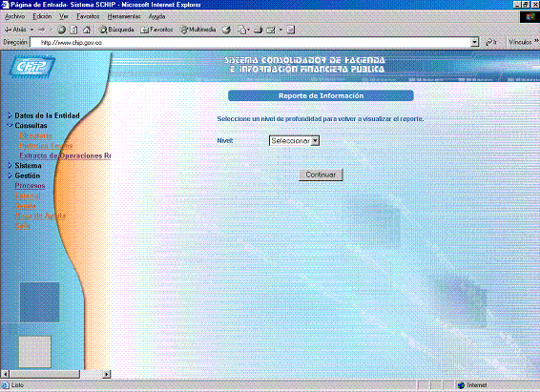Image resolution: width=540 pixels, height=392 pixels.
Task: Open the Búsqueda search toolbar button
Action: [116, 30]
